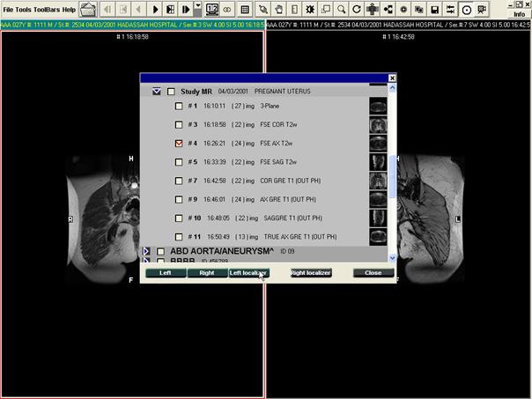532x399 pixels.
Task: Click the 'PREGNANT UTERUS' study description
Action: point(282,92)
